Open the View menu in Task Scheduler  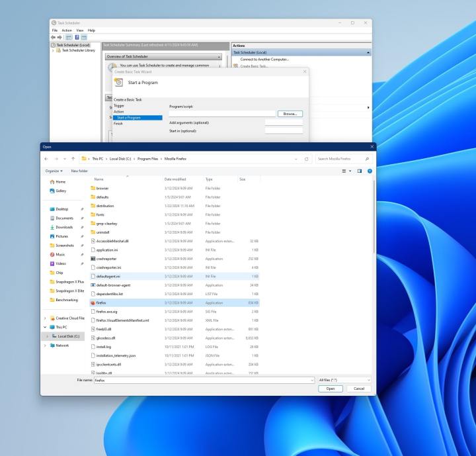79,30
